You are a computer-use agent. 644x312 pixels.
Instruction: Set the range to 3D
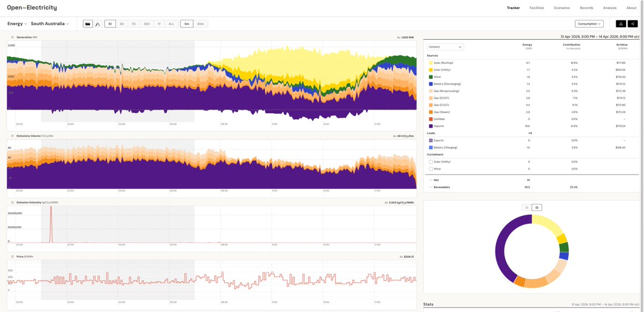pyautogui.click(x=122, y=24)
